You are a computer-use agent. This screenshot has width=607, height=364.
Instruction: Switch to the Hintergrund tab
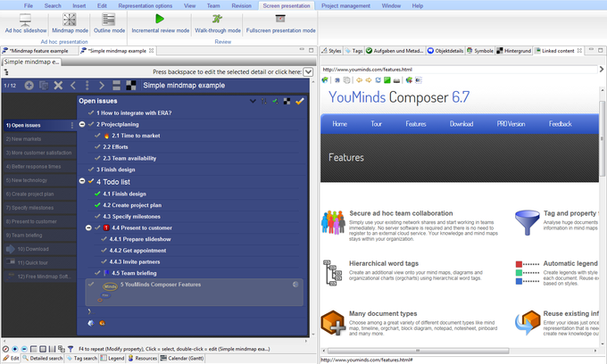(x=513, y=51)
